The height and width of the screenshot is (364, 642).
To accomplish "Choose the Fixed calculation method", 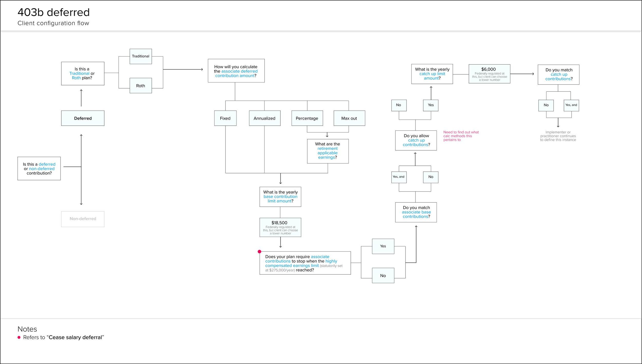I will [x=225, y=118].
